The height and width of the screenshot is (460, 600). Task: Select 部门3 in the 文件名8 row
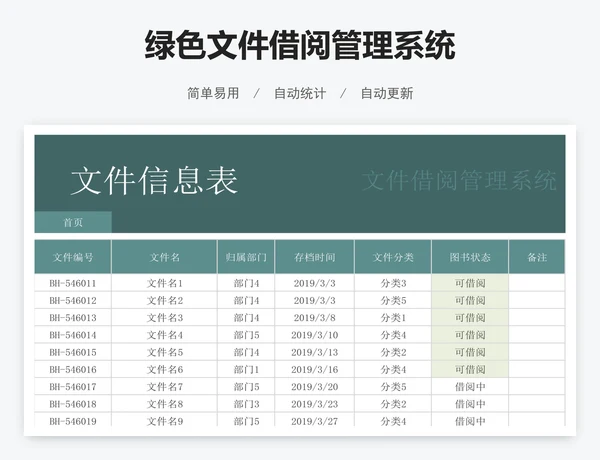[246, 404]
